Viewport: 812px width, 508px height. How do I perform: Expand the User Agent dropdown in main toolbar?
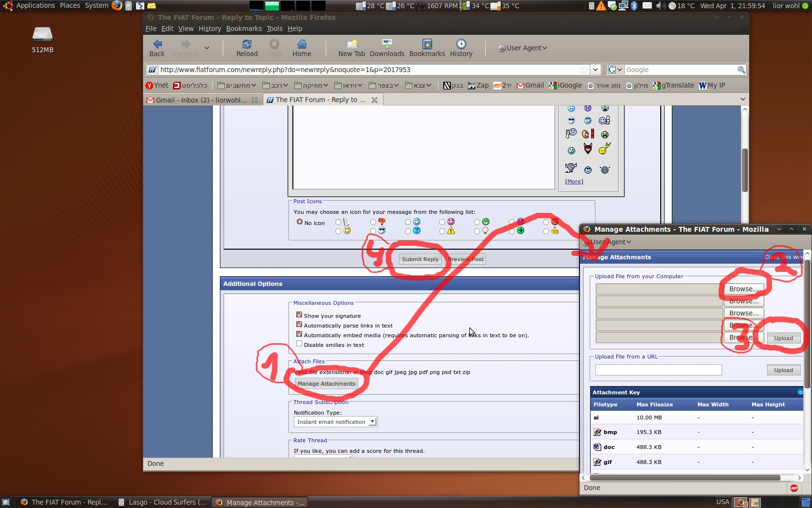(522, 48)
